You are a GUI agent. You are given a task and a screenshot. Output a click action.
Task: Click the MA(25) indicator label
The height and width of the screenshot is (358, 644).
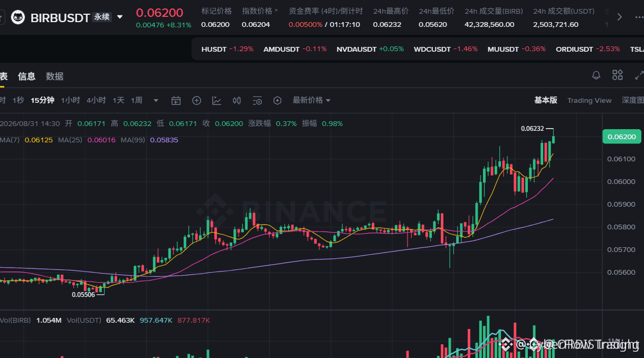coord(70,140)
